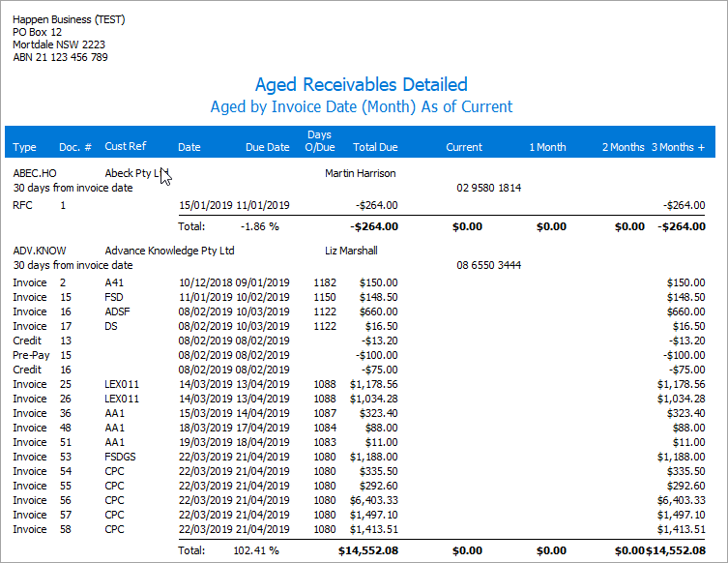Click phone number 08 6550 3444
Screen dimensions: 728x563
tap(488, 264)
